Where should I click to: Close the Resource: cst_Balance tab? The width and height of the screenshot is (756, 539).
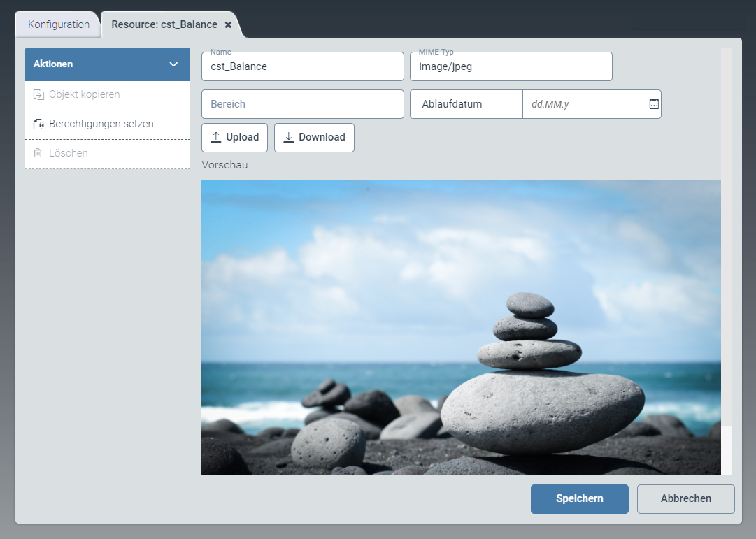(x=228, y=24)
